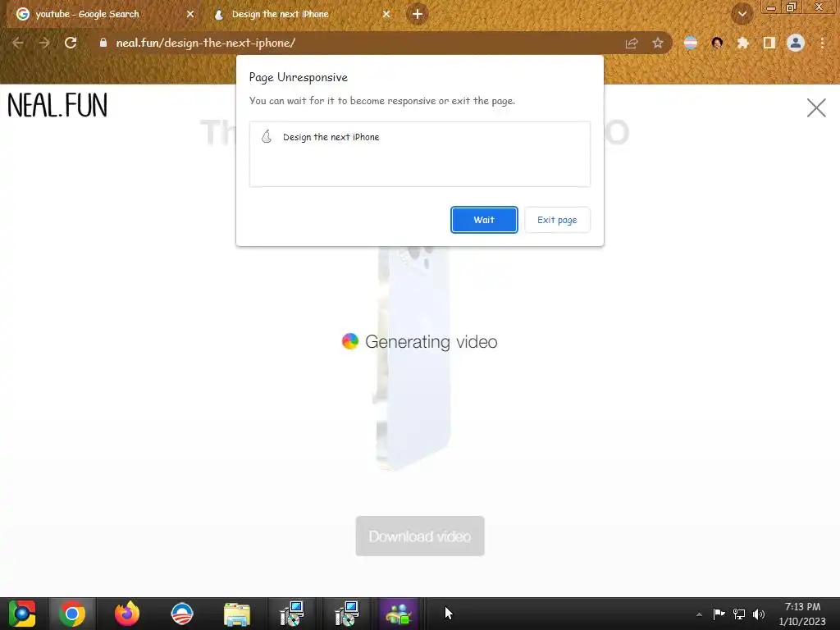
Task: Open Chrome from the taskbar
Action: click(x=72, y=614)
